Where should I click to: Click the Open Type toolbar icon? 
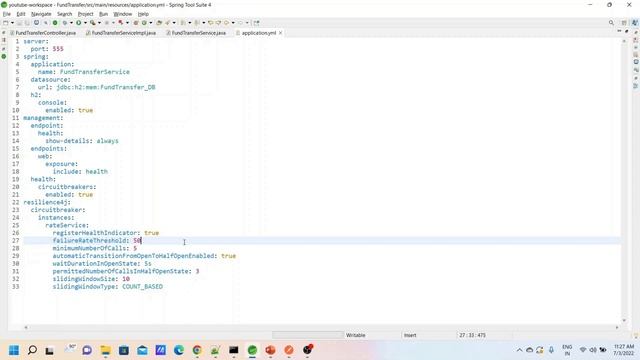159,23
